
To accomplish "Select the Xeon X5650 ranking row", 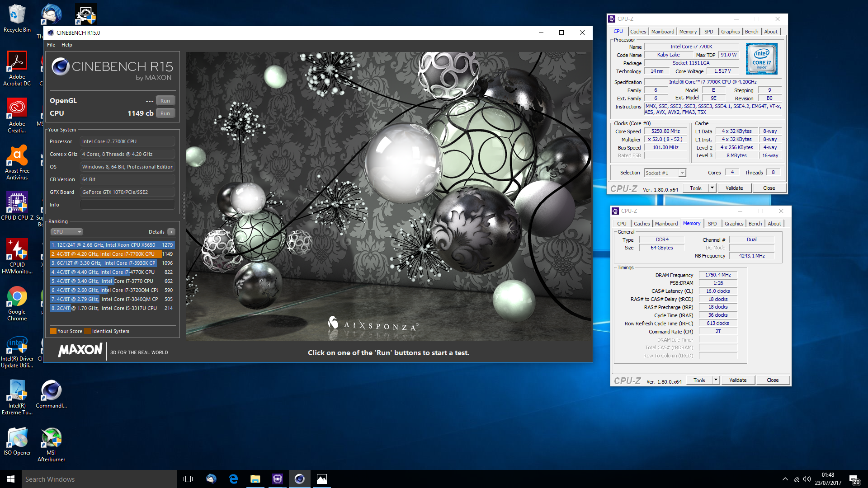I will click(x=112, y=245).
